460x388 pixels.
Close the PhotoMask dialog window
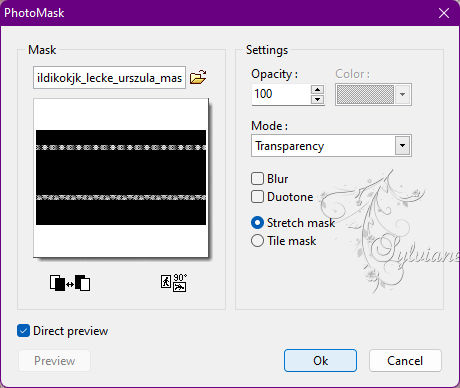444,13
